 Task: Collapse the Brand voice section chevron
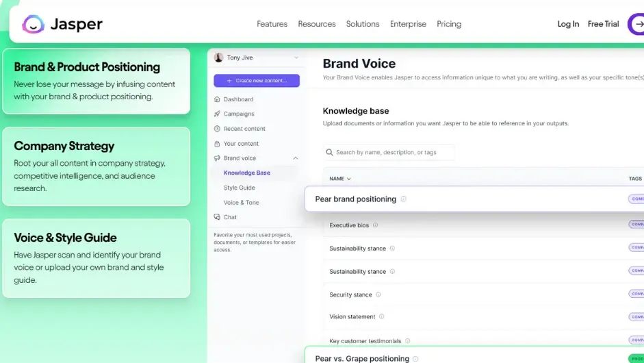[x=295, y=158]
